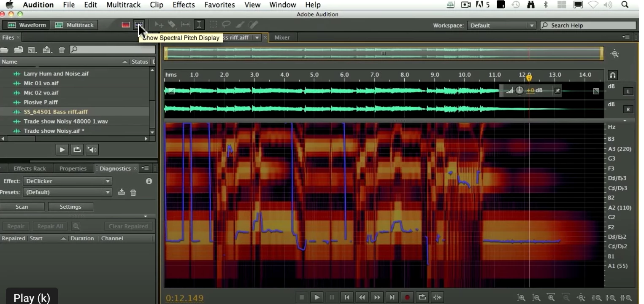The width and height of the screenshot is (644, 304).
Task: Toggle the left channel L button
Action: [628, 91]
